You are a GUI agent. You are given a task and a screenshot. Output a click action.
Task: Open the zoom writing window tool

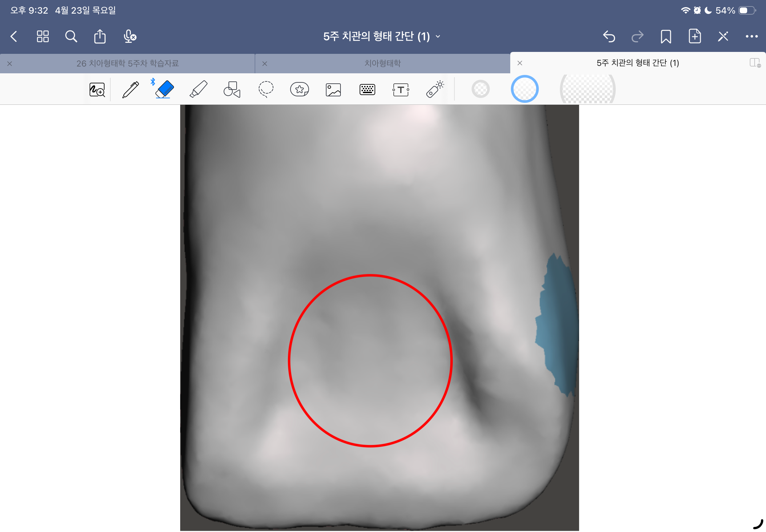[97, 90]
